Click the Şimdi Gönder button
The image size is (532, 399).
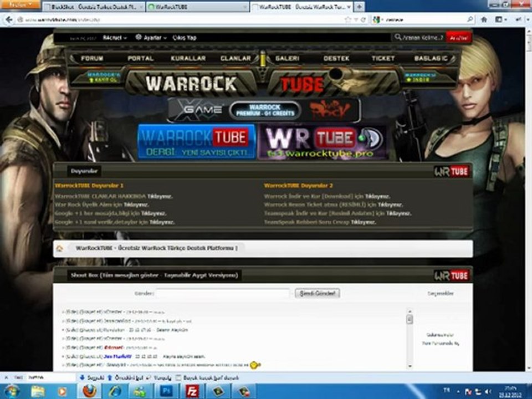(318, 293)
